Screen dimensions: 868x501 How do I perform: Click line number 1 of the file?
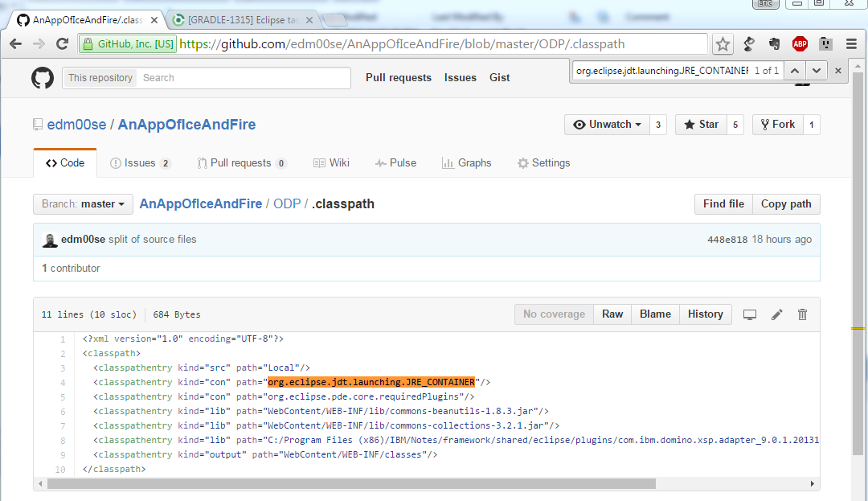tap(63, 339)
